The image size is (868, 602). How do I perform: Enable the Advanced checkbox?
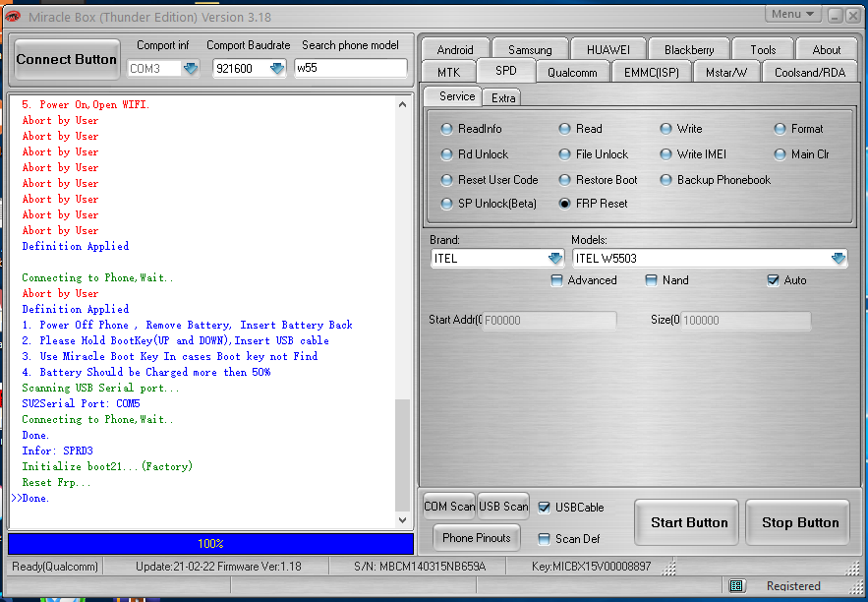pyautogui.click(x=556, y=280)
